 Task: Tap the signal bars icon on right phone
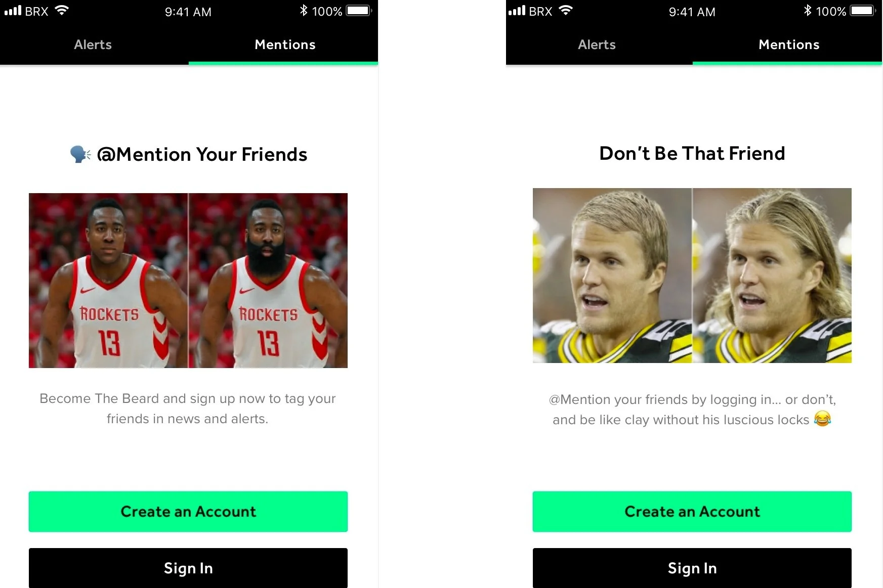(x=517, y=10)
